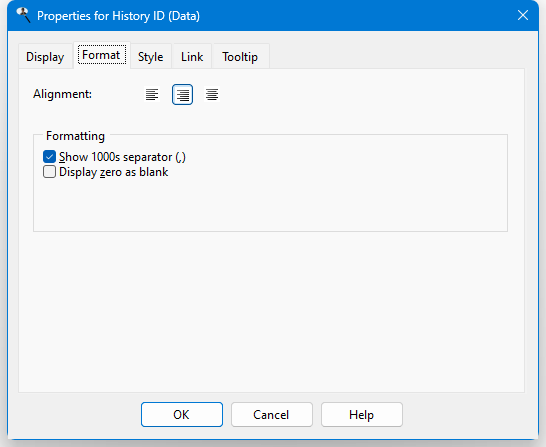Select the Format tab
Viewport: 546px width, 447px height.
[x=101, y=55]
